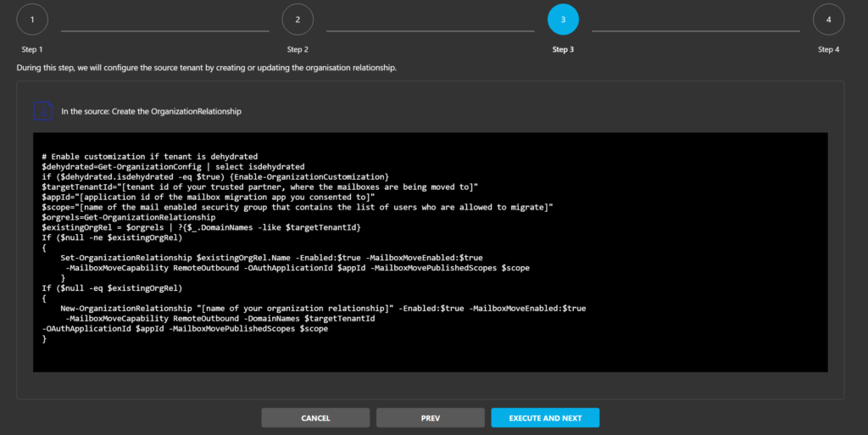Screen dimensions: 868x435
Task: Click the 'Step 1' label text
Action: [32, 49]
